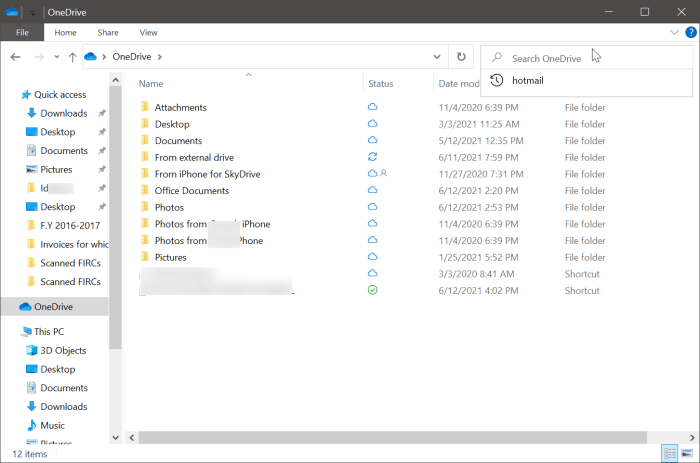
Task: Click in the Search OneDrive field
Action: pyautogui.click(x=586, y=58)
